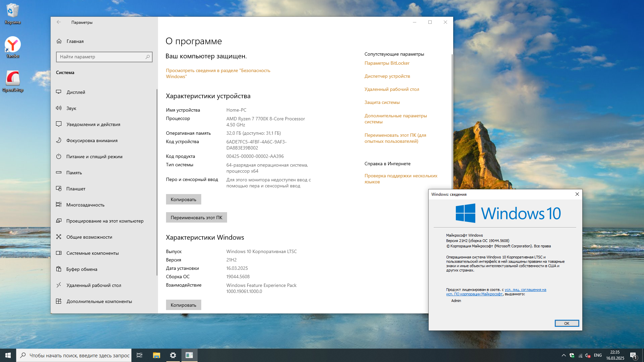This screenshot has height=362, width=644.
Task: Open Focus assist settings
Action: click(x=92, y=140)
